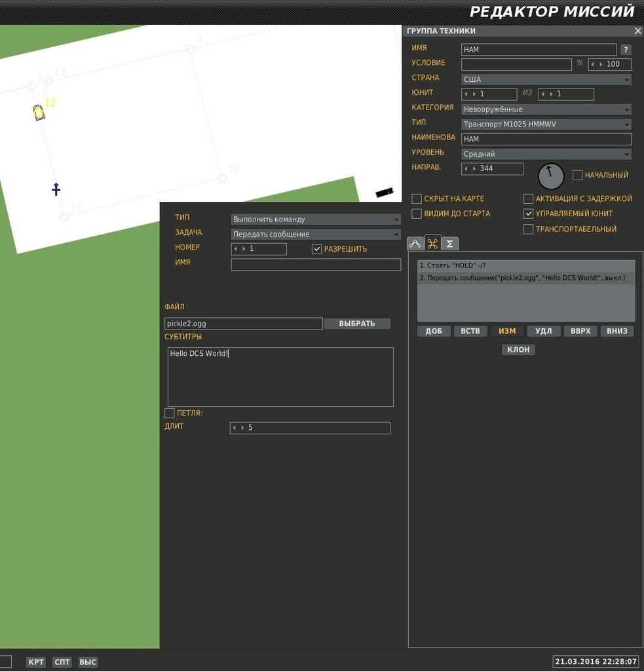This screenshot has height=671, width=644.
Task: Click the help question mark beside the name field
Action: pyautogui.click(x=626, y=50)
